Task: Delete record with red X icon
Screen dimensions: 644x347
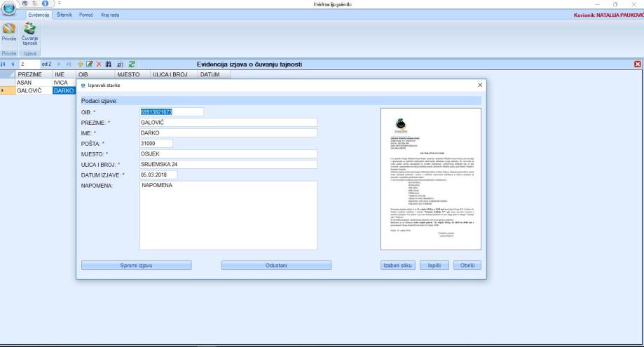Action: 99,64
